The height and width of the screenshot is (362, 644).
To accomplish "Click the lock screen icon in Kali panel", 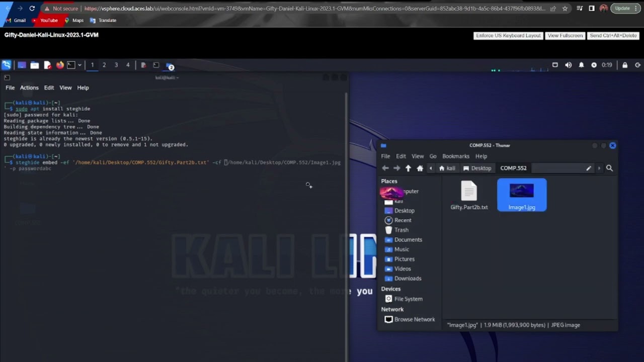I will click(625, 65).
